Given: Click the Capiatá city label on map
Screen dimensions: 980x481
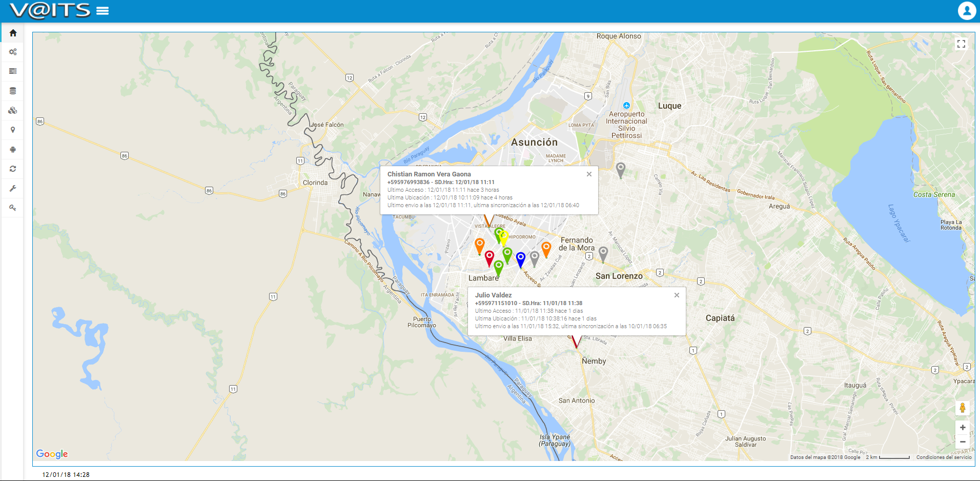Looking at the screenshot, I should point(720,318).
